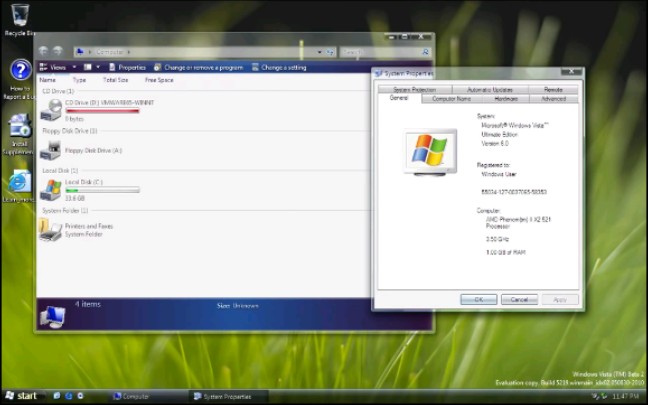Click Cancel in System Properties

pyautogui.click(x=519, y=300)
